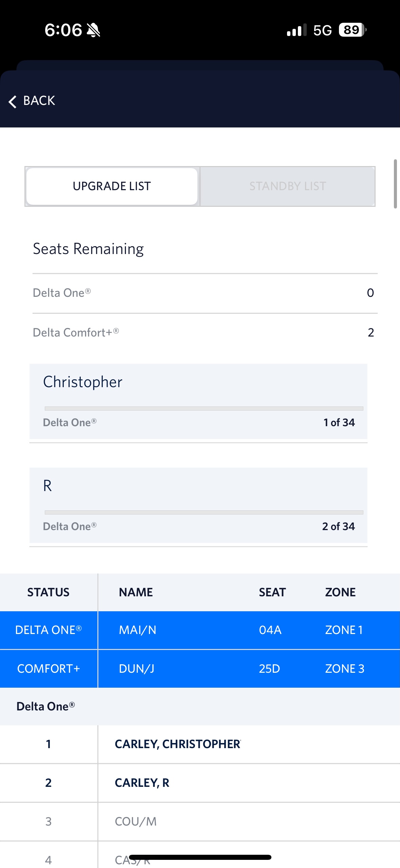Tap Christopher's upgrade progress bar
The height and width of the screenshot is (868, 400).
point(204,409)
